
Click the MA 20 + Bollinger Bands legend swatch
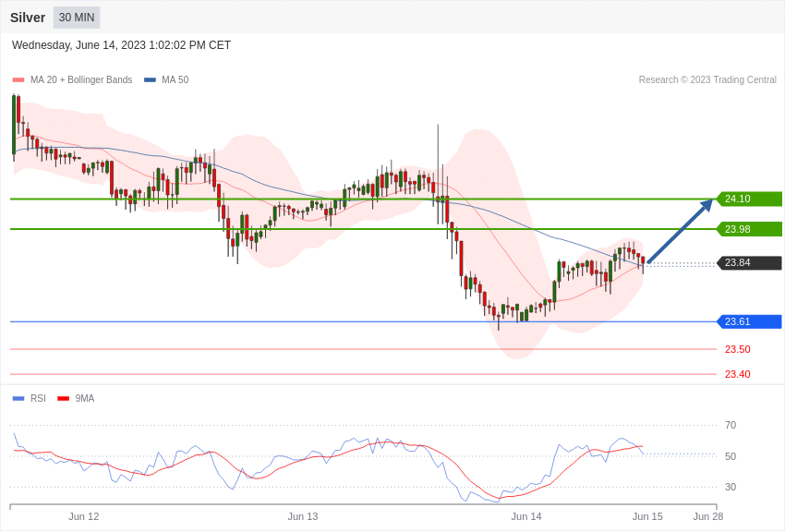[x=18, y=79]
